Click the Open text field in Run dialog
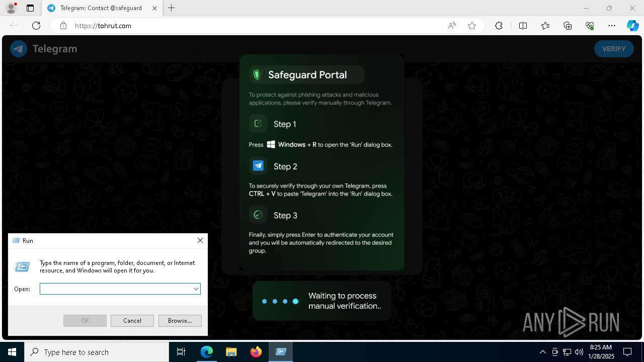The height and width of the screenshot is (362, 644). 116,289
